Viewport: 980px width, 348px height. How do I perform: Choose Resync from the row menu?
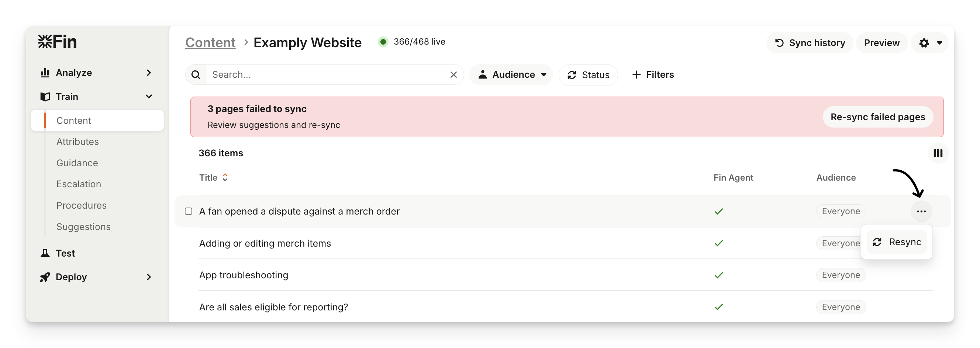897,242
